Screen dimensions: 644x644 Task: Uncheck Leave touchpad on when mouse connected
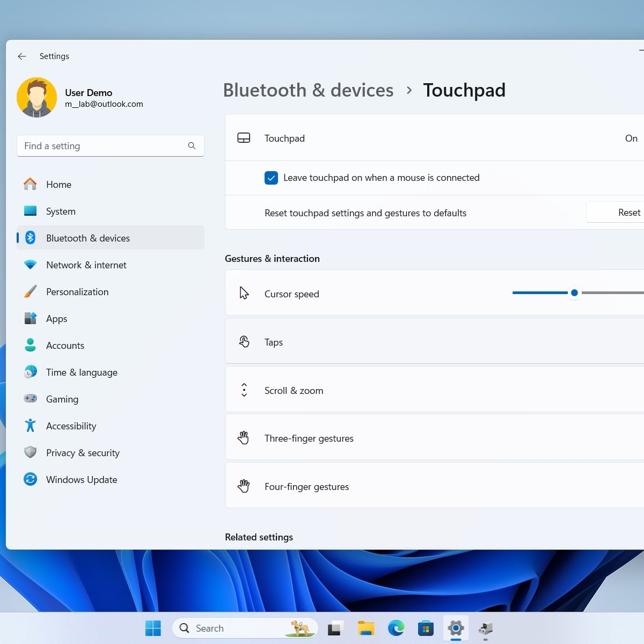(x=271, y=178)
